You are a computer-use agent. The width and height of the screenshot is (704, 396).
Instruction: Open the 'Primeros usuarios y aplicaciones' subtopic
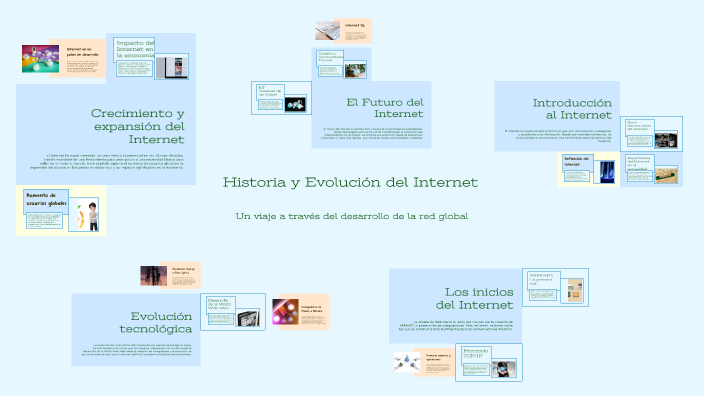click(x=439, y=357)
